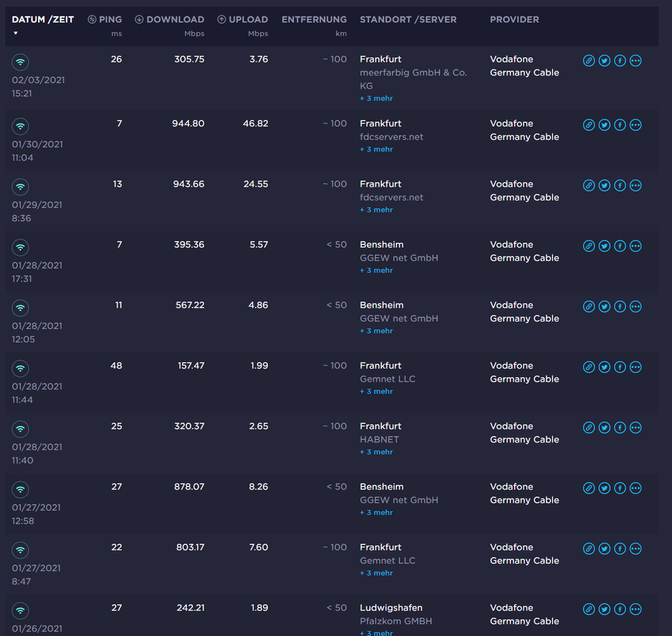This screenshot has width=672, height=636.
Task: Open more options for Ludwigshafen Pfalzkom result
Action: click(x=636, y=608)
